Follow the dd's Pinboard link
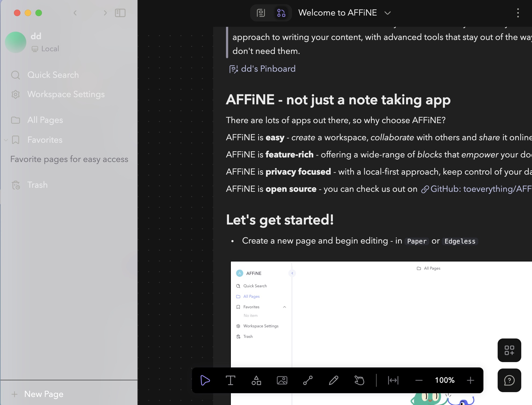This screenshot has height=405, width=532. pyautogui.click(x=268, y=69)
